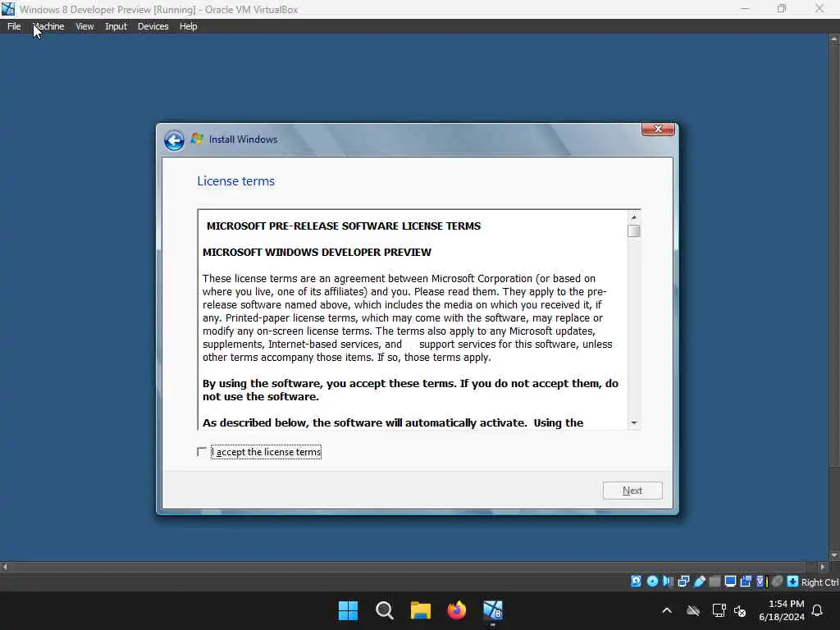Image resolution: width=840 pixels, height=630 pixels.
Task: Click the network adapters status icon
Action: [x=683, y=582]
